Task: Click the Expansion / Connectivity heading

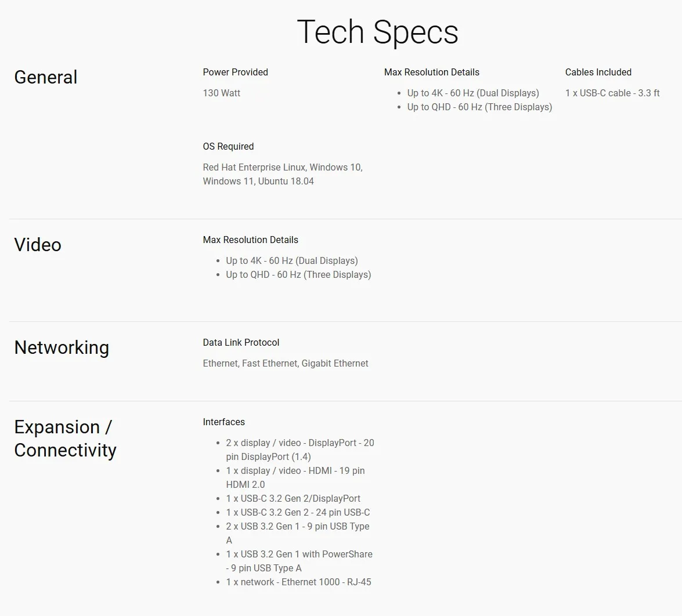Action: point(65,439)
